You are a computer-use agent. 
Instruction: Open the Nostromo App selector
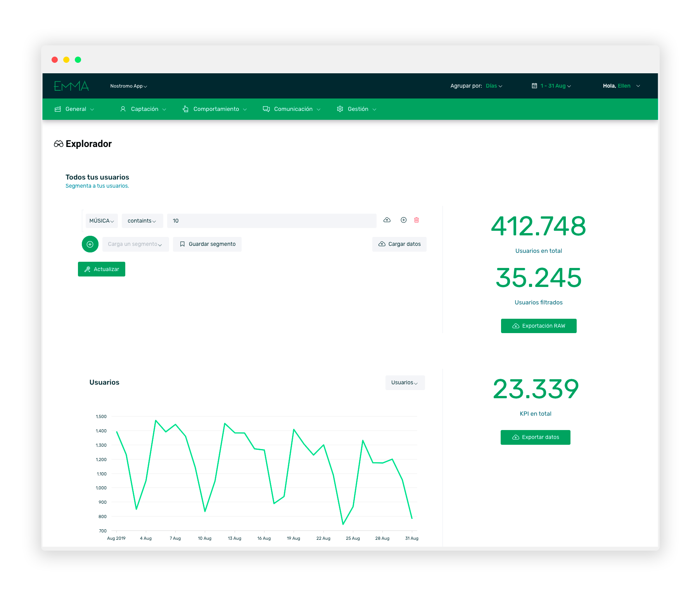click(128, 86)
